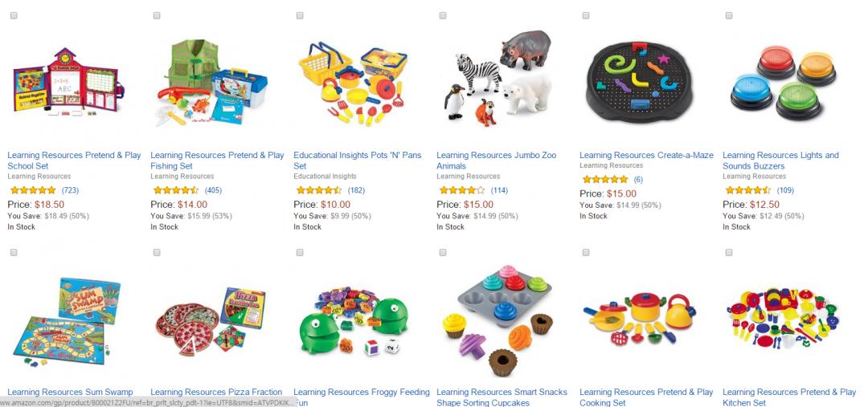The width and height of the screenshot is (868, 407).
Task: Check the box above Sum Swamp game
Action: 14,252
